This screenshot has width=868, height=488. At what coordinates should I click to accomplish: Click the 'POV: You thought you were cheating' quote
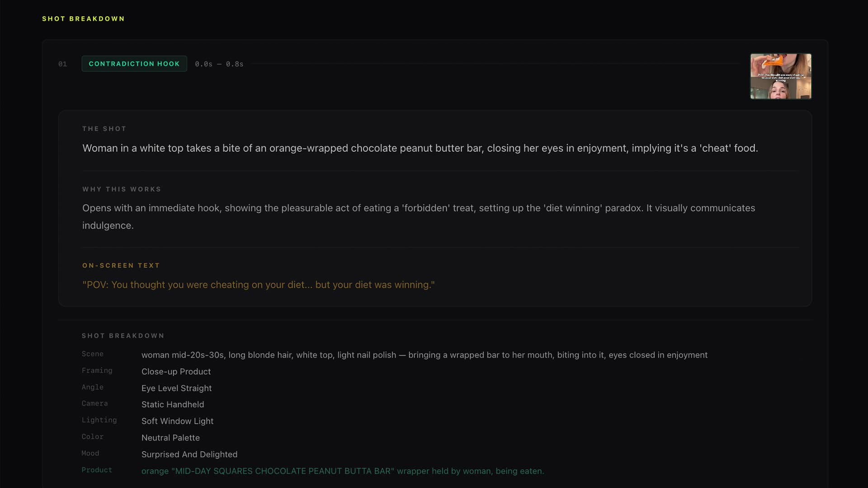[x=259, y=285]
